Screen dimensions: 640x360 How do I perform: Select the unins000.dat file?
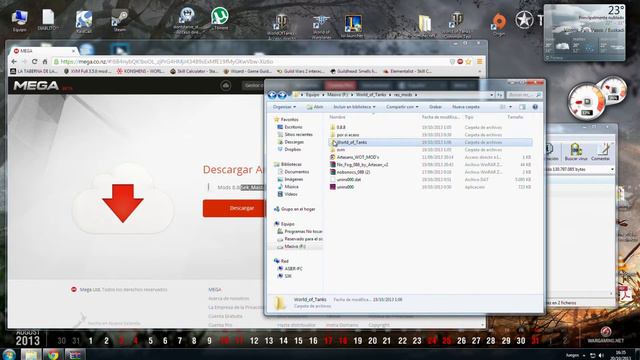pyautogui.click(x=431, y=179)
